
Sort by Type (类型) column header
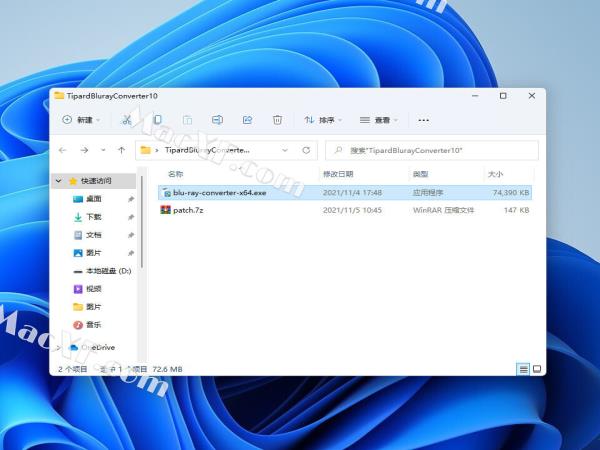[421, 174]
